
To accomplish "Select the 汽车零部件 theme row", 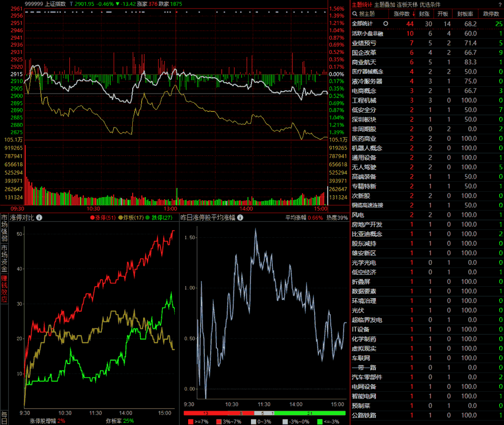I will tap(427, 377).
